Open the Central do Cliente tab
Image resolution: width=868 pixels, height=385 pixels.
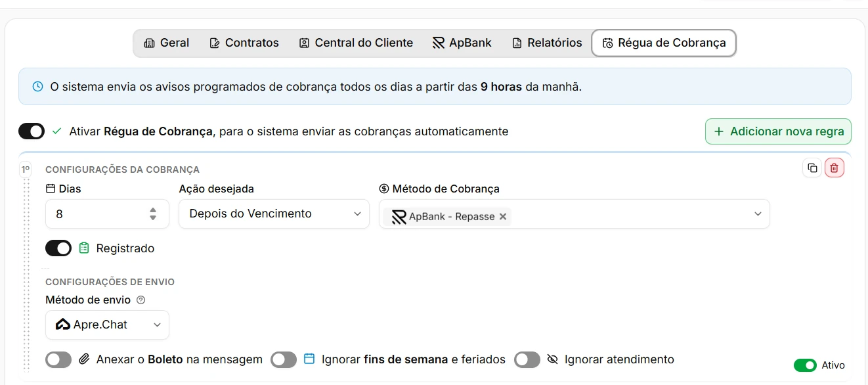(356, 43)
